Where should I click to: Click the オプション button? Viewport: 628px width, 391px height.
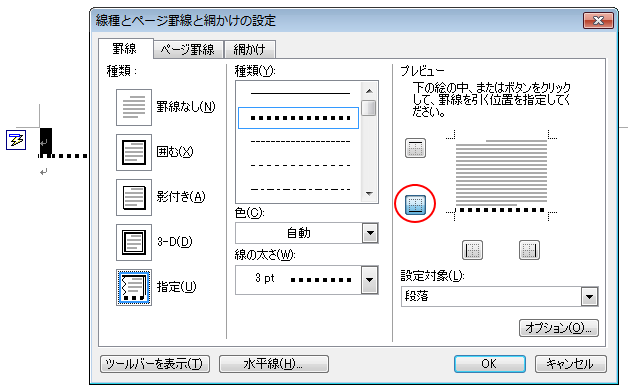tap(559, 328)
